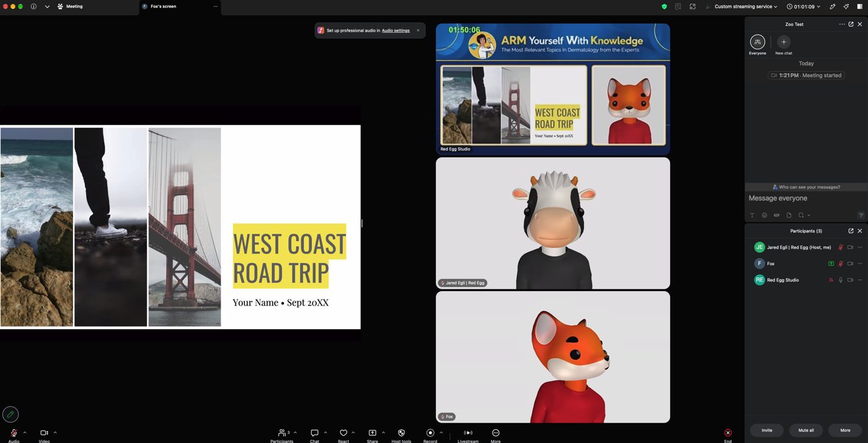
Task: Unmute Jared Egli's microphone in participants list
Action: pyautogui.click(x=841, y=247)
